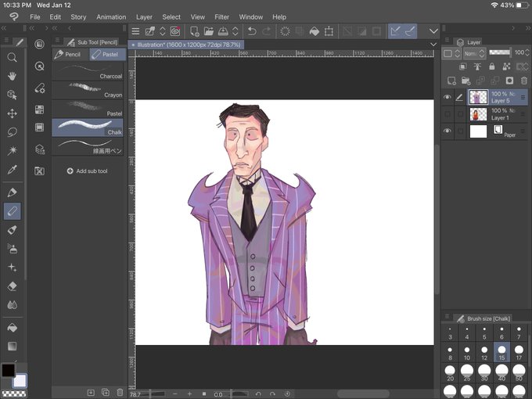Toggle Lock layer icon in Layer panel
Image resolution: width=532 pixels, height=399 pixels.
click(x=491, y=66)
